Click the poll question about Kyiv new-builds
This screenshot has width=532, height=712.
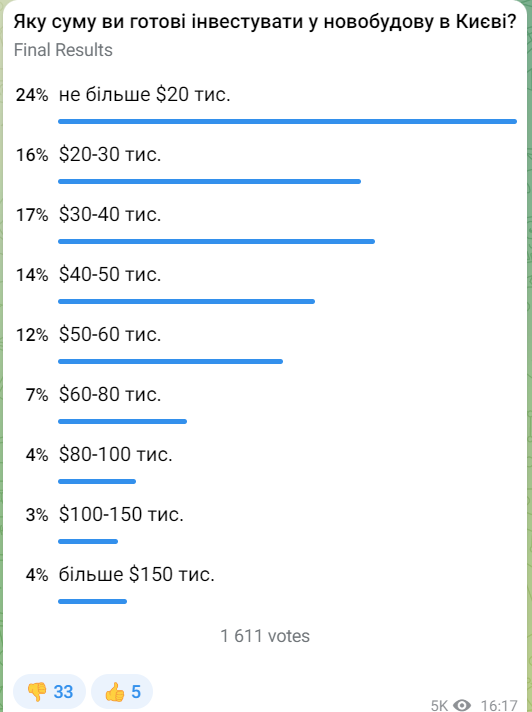265,22
